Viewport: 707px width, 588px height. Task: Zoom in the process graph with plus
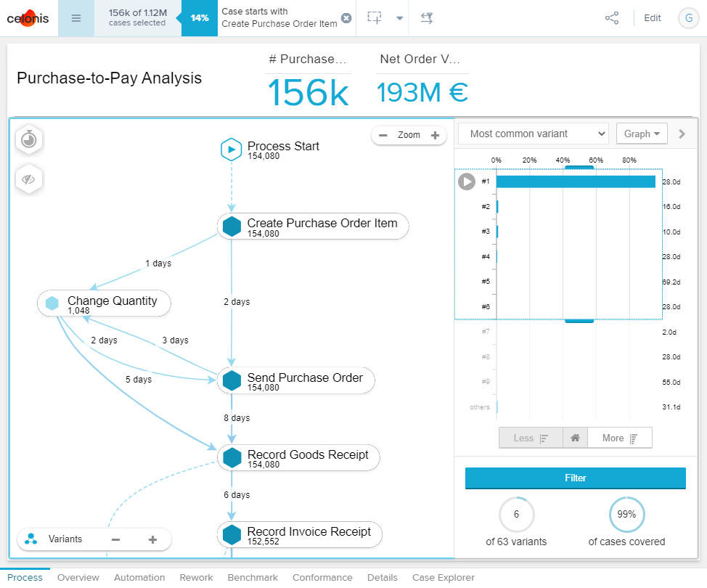pyautogui.click(x=435, y=135)
